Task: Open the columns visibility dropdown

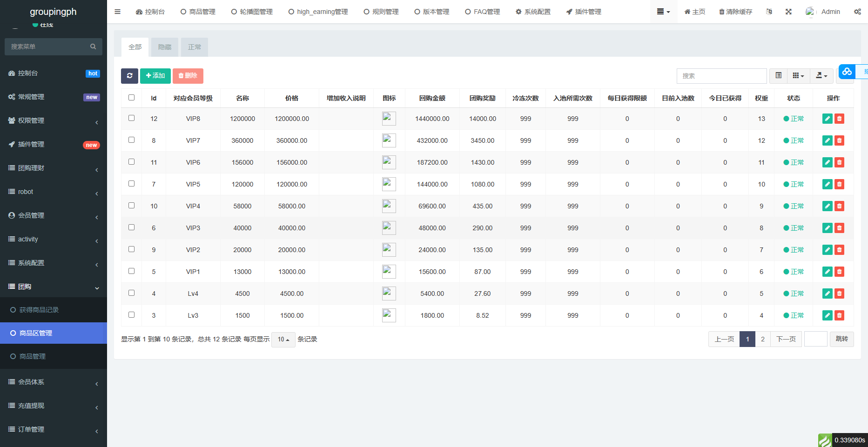Action: (798, 76)
